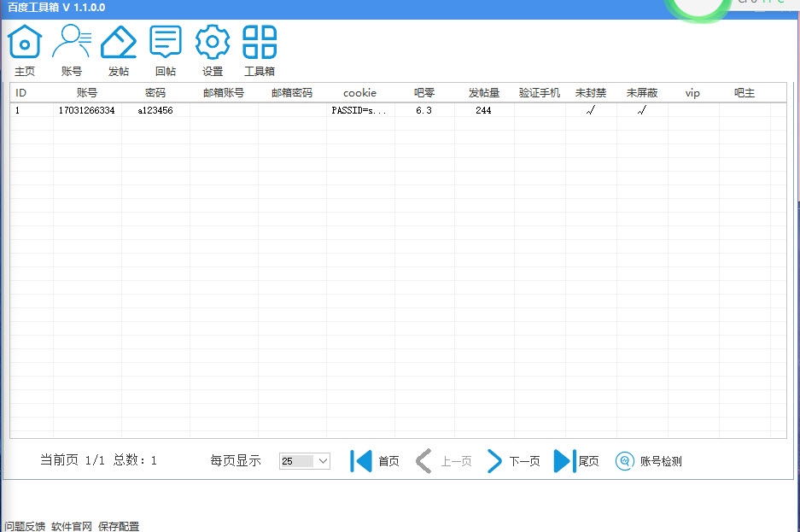Viewport: 800px width, 532px height.
Task: Open the 设置 settings gear icon
Action: coord(213,50)
